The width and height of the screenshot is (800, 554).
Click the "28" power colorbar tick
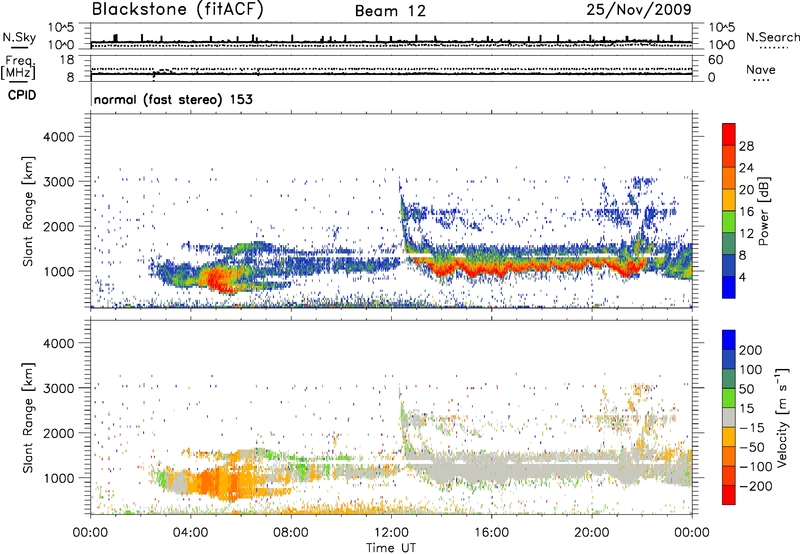(x=746, y=146)
